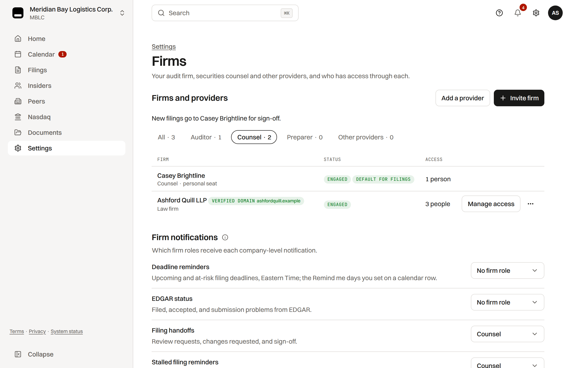Switch to the Preparer tab

pyautogui.click(x=304, y=137)
